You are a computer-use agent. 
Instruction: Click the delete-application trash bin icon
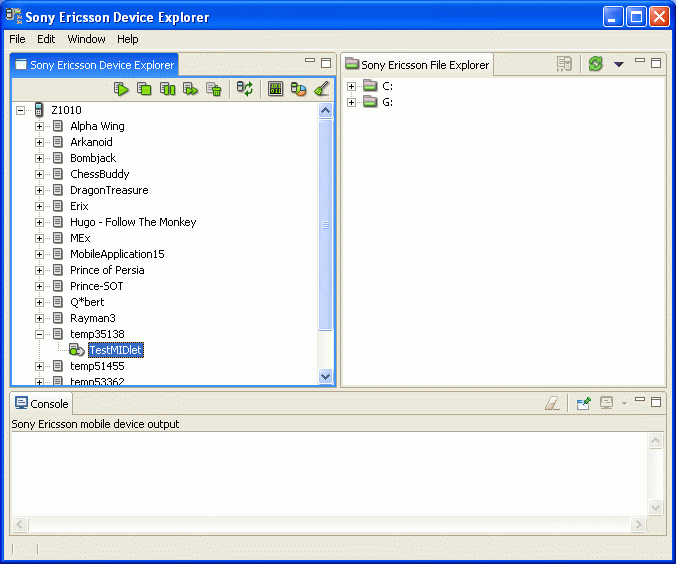[213, 89]
